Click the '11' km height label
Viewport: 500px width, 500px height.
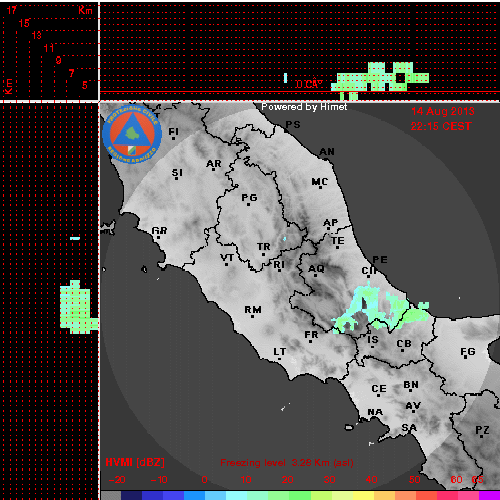tap(49, 48)
